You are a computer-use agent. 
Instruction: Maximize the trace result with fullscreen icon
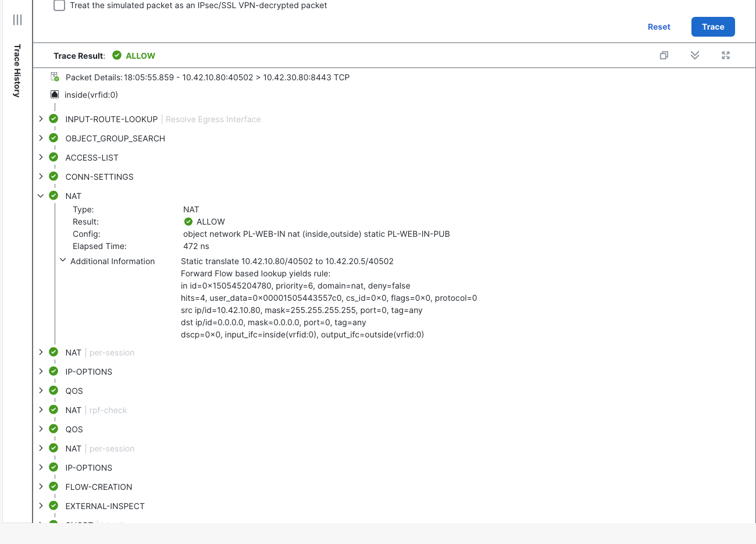[x=726, y=55]
